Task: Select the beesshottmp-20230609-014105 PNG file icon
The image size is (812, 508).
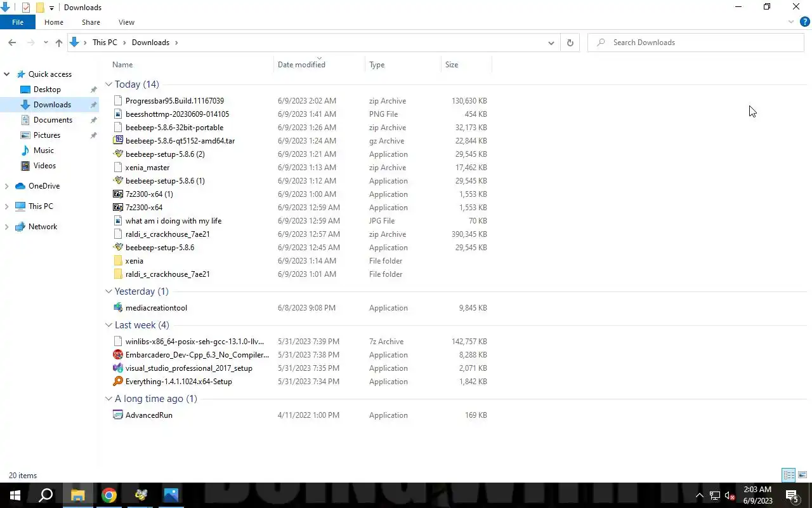Action: 117,114
